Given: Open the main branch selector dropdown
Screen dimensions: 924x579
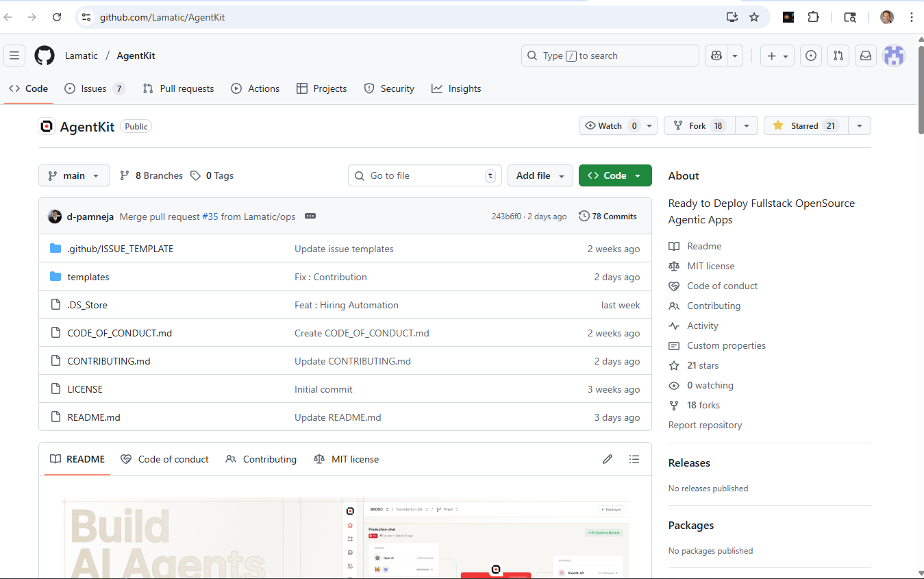Looking at the screenshot, I should pyautogui.click(x=74, y=175).
